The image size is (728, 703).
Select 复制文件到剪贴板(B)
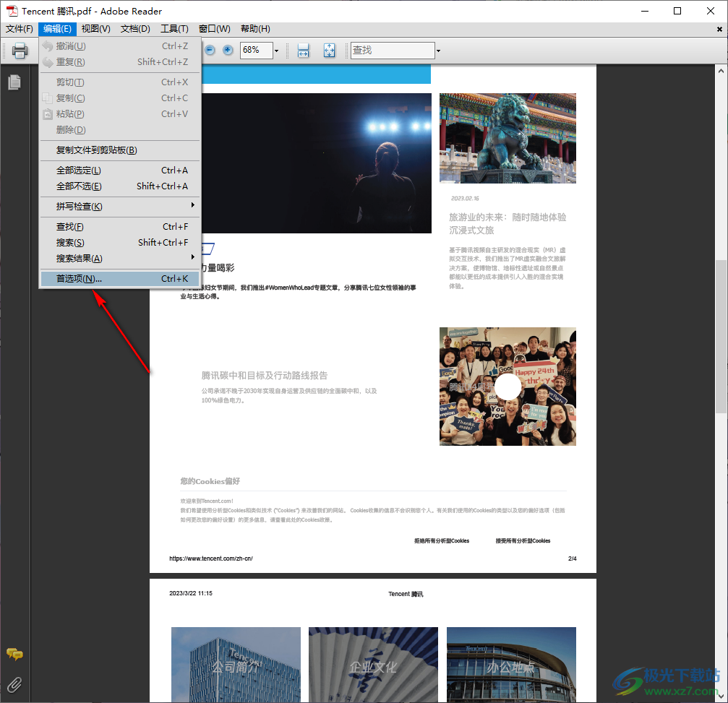120,150
